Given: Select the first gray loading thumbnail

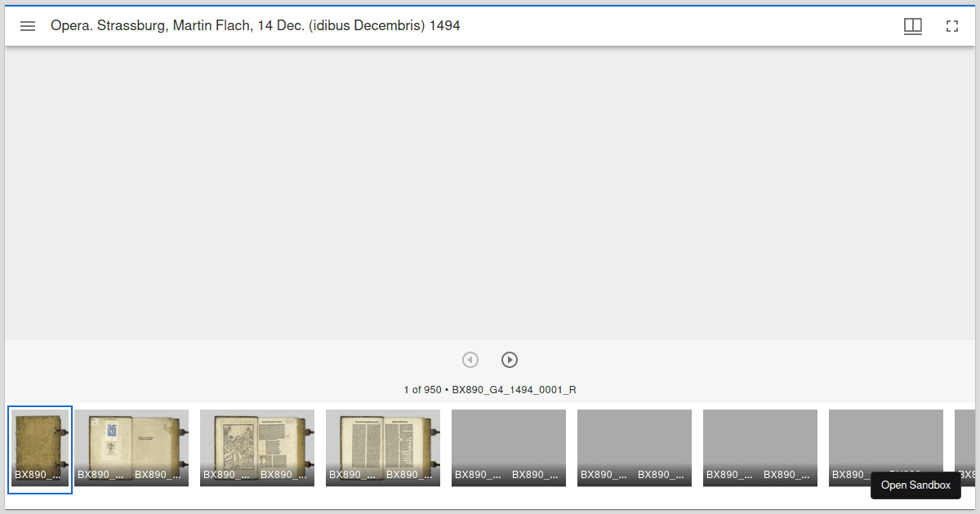Looking at the screenshot, I should pos(508,448).
